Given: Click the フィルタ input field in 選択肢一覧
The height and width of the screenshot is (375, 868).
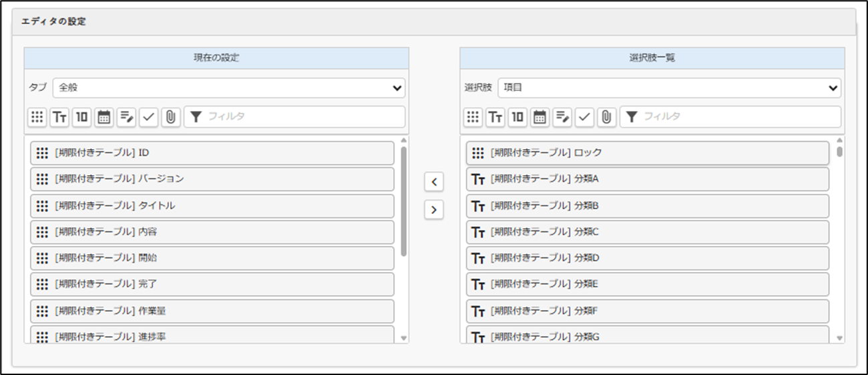Looking at the screenshot, I should pyautogui.click(x=734, y=117).
